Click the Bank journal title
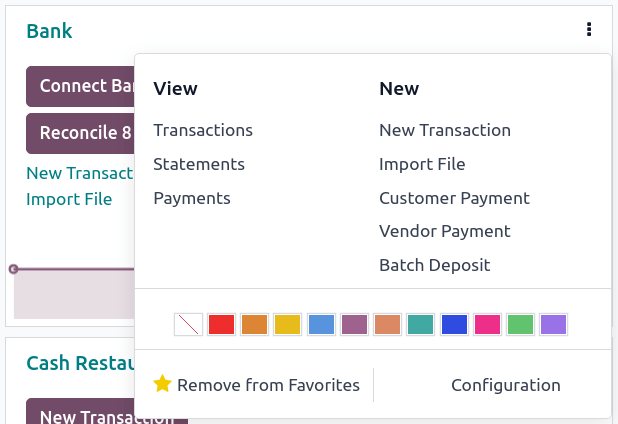 (49, 31)
